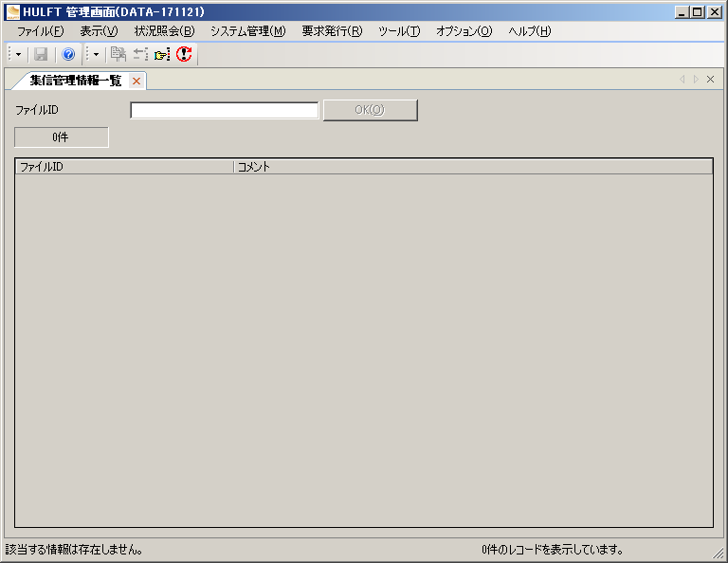Click the 0件 count button
Screen dimensions: 728x563
click(x=62, y=137)
